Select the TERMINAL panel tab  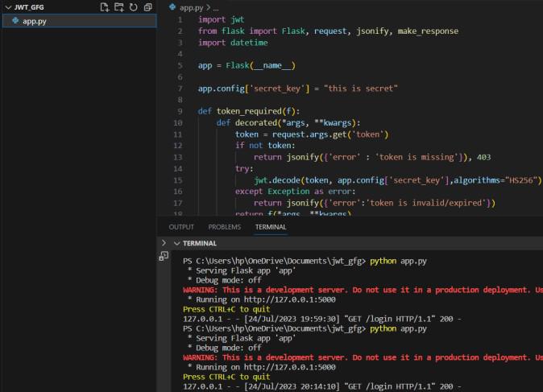(270, 227)
